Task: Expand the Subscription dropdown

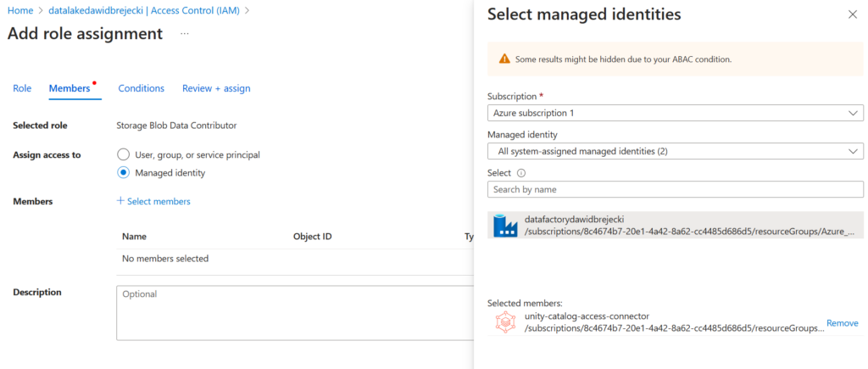Action: [x=675, y=113]
